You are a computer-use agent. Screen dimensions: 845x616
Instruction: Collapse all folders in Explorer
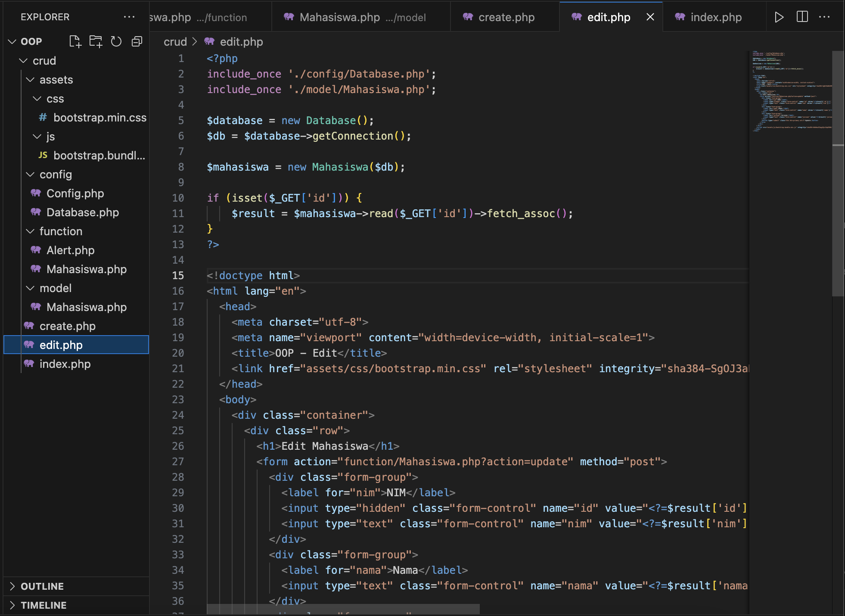(137, 41)
